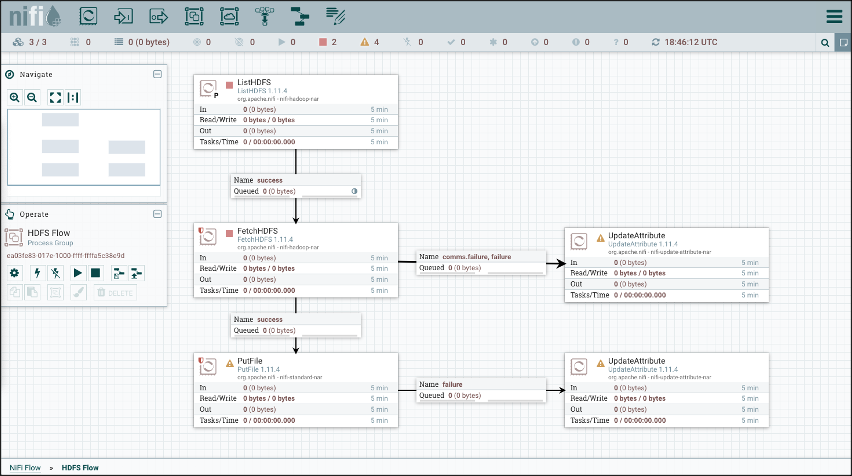
Task: Select the PutFile processor
Action: click(x=296, y=390)
